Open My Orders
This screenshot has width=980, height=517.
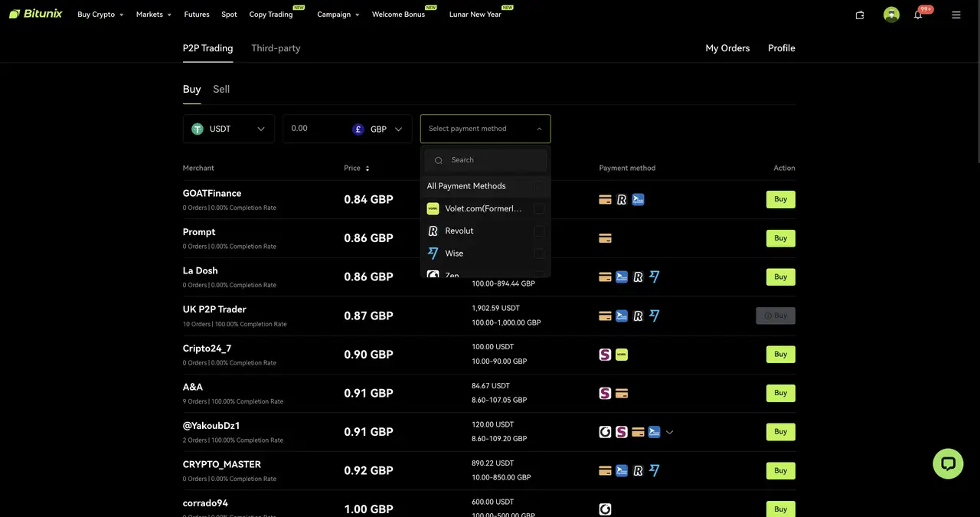727,47
